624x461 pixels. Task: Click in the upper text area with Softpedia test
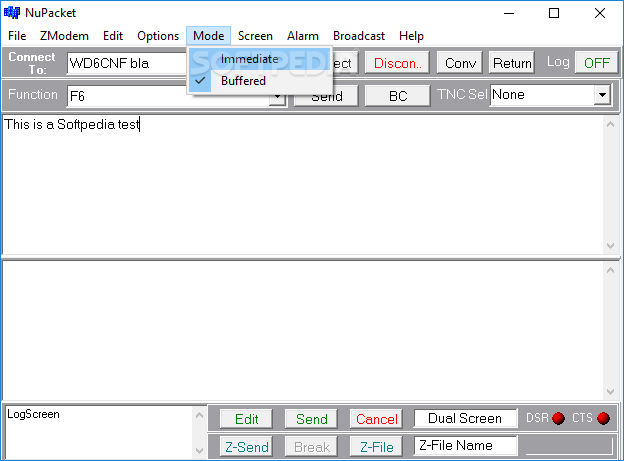(302, 184)
